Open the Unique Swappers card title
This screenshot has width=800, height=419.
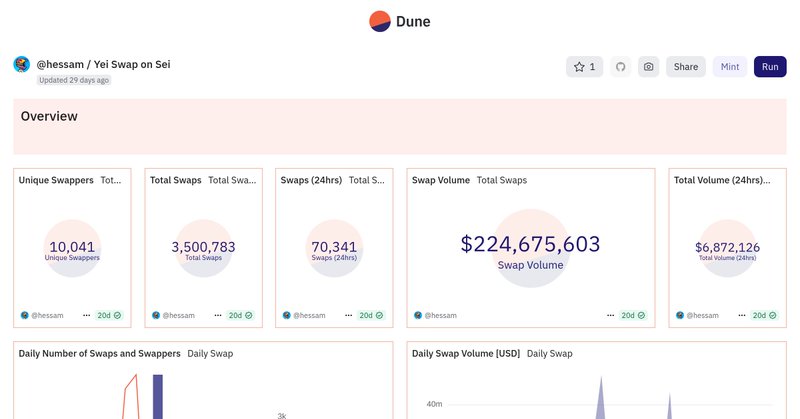(56, 180)
